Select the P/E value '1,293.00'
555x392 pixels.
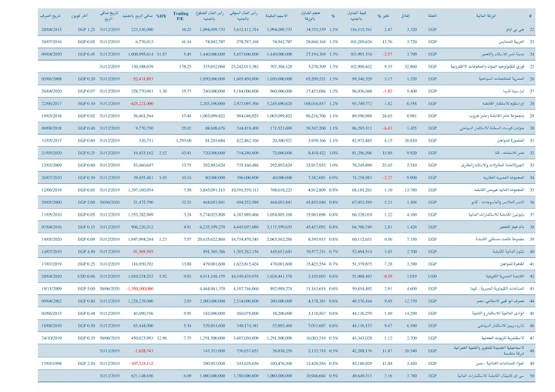[183, 140]
